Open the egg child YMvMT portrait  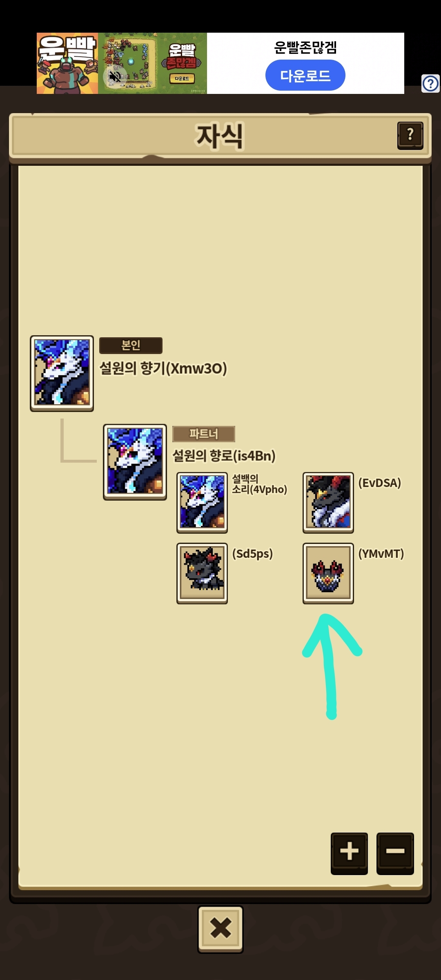328,573
